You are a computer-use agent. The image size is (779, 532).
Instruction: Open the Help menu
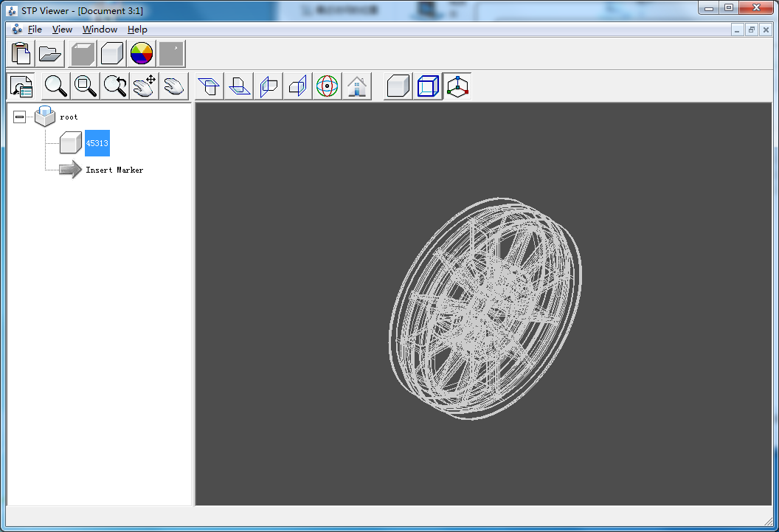(137, 30)
